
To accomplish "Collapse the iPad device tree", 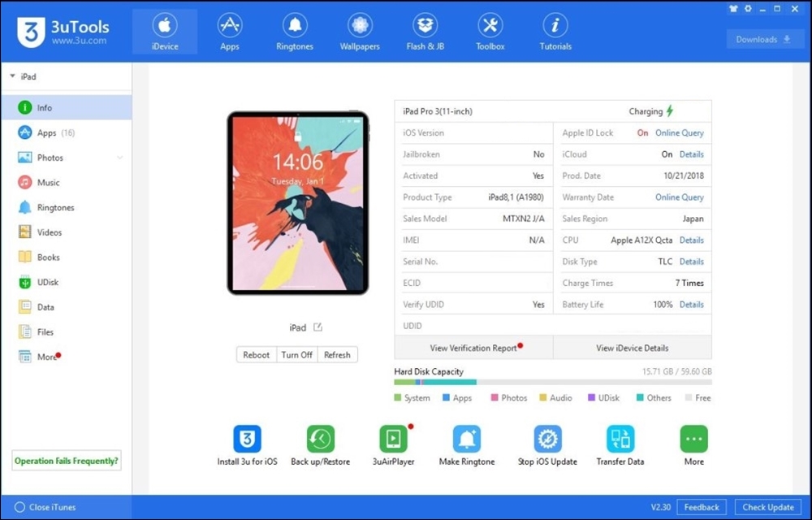I will click(12, 76).
